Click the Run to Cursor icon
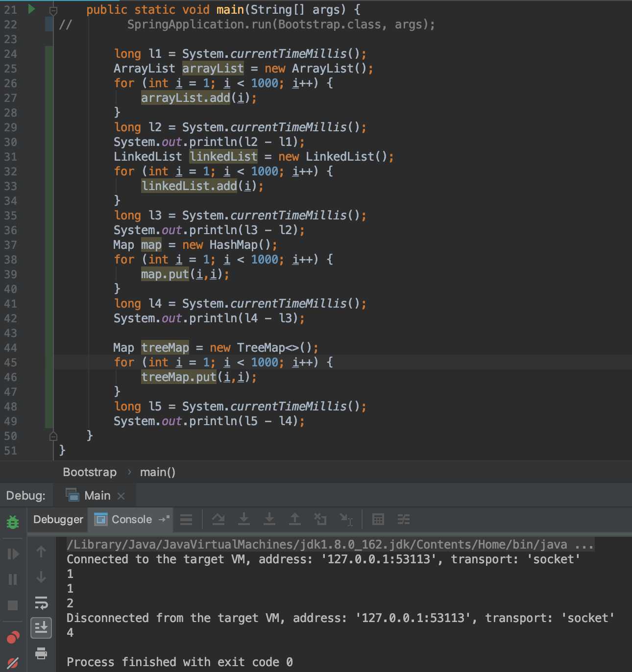The height and width of the screenshot is (672, 632). click(x=346, y=520)
